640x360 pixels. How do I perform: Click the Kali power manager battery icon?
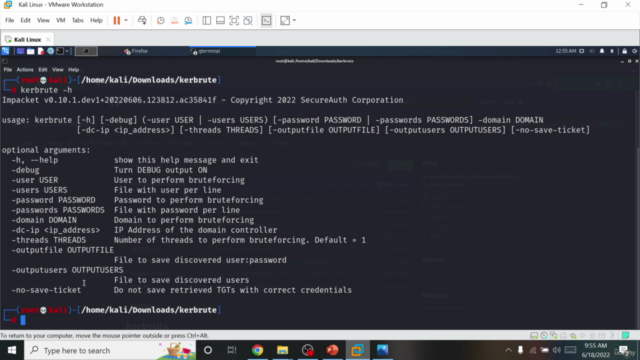[612, 51]
